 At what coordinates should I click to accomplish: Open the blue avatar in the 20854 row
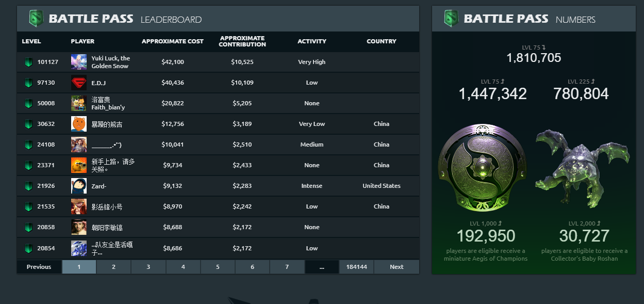pyautogui.click(x=79, y=248)
